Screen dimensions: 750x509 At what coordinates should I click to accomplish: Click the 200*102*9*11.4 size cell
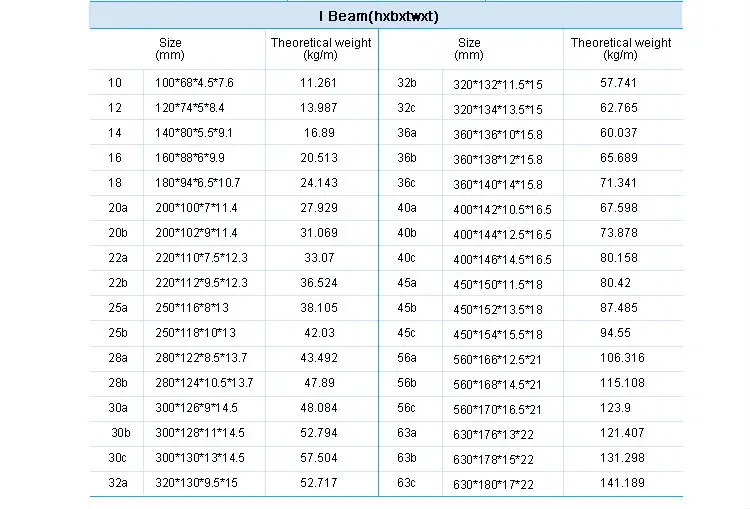(197, 232)
